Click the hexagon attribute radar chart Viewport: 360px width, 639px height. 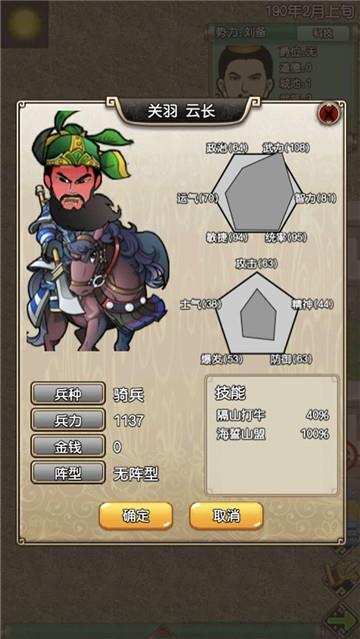(256, 193)
